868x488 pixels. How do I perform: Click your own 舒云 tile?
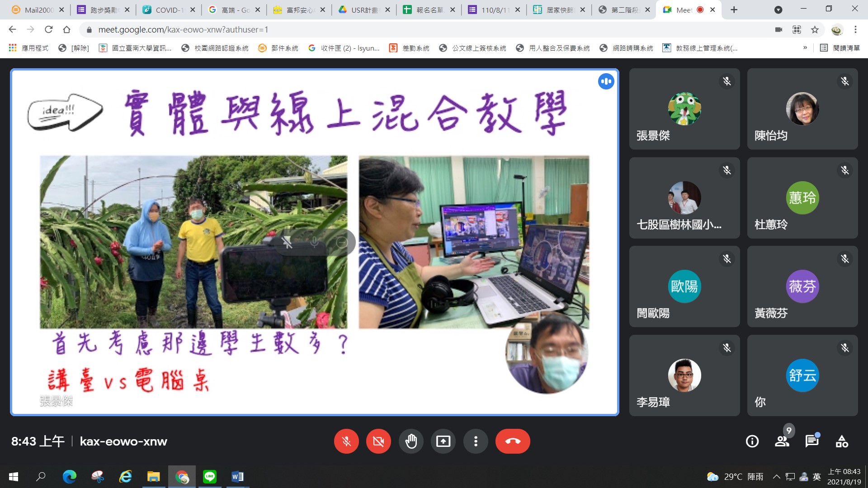tap(802, 375)
